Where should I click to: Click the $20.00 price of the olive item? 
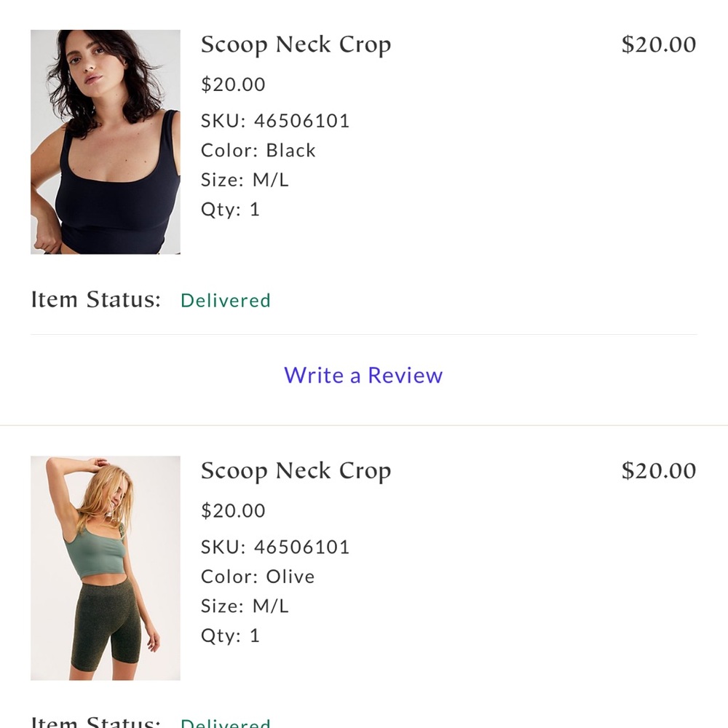(x=233, y=510)
